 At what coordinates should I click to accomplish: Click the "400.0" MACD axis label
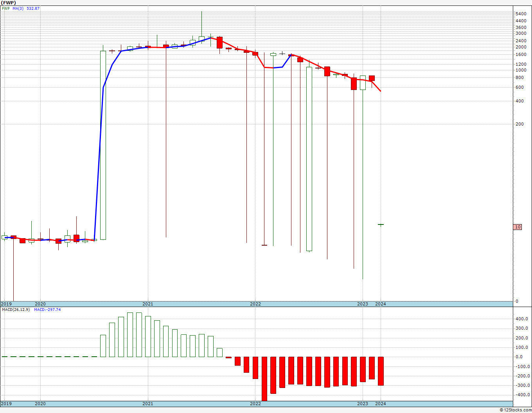click(521, 319)
